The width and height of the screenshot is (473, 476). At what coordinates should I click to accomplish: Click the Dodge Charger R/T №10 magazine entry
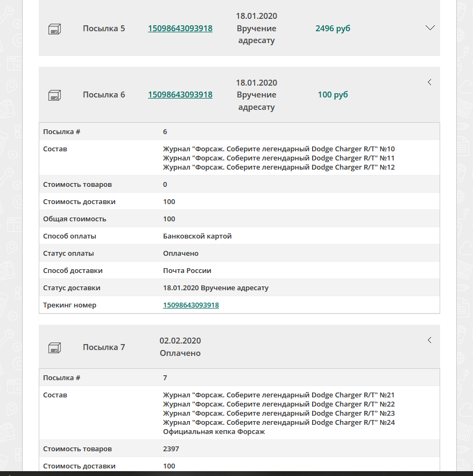(x=279, y=149)
